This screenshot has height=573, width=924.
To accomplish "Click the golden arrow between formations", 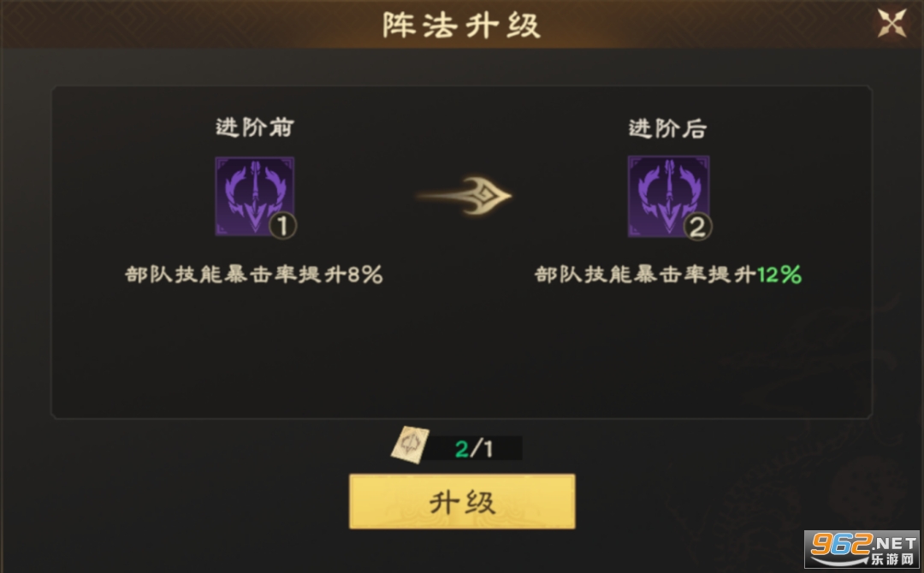I will (x=464, y=196).
